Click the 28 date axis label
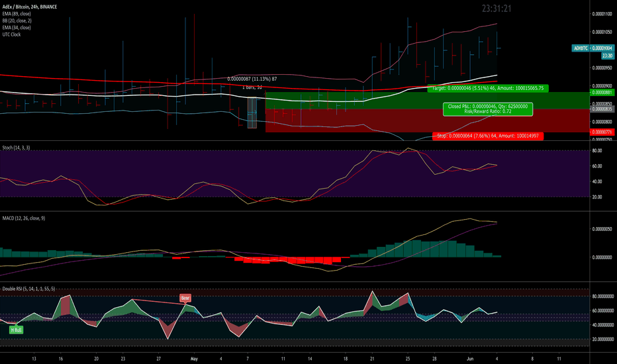The image size is (617, 364). coord(434,359)
